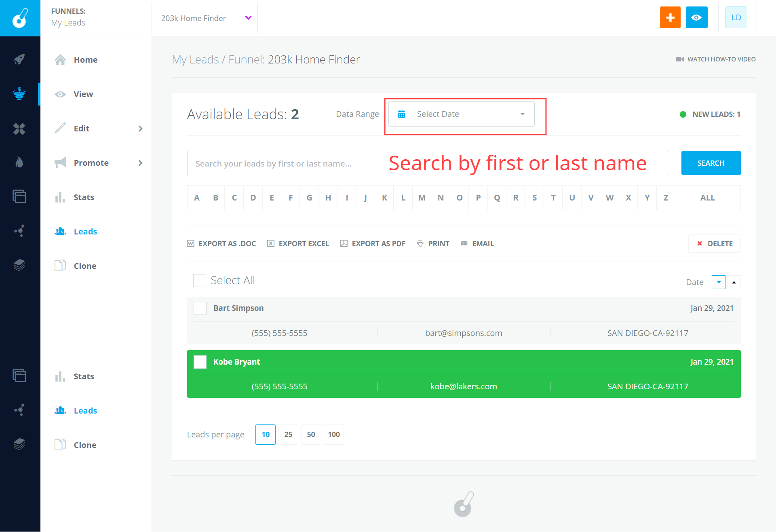Check the Select All checkbox
The width and height of the screenshot is (776, 532).
pyautogui.click(x=200, y=281)
